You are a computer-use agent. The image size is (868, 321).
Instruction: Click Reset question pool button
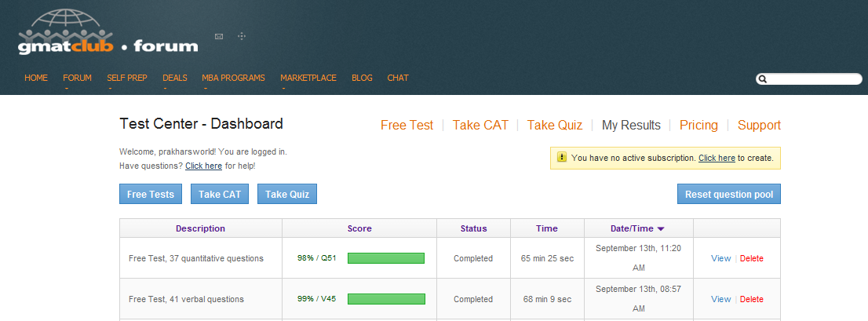(729, 195)
